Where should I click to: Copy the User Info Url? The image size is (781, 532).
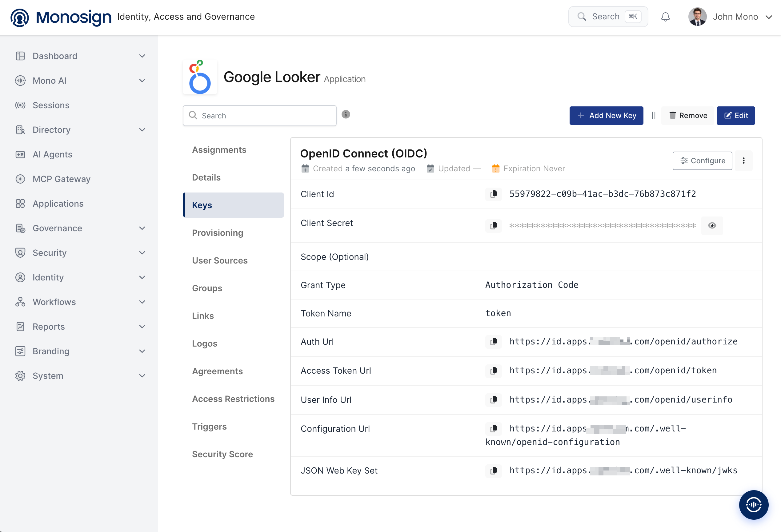[x=493, y=400]
